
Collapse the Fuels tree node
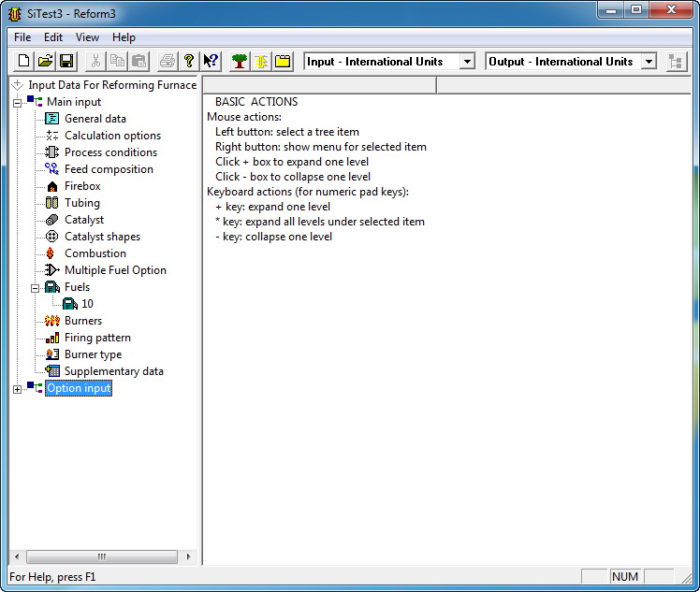35,288
